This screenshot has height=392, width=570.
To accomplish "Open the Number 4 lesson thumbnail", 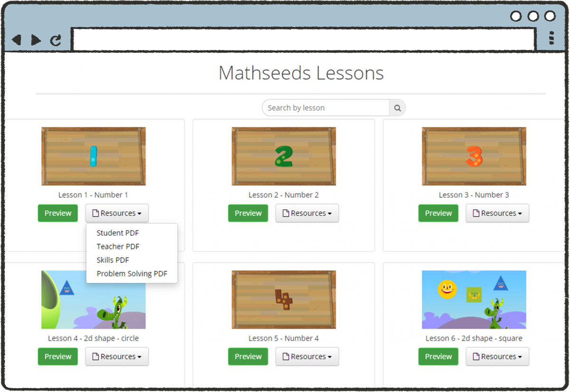I will coord(284,300).
